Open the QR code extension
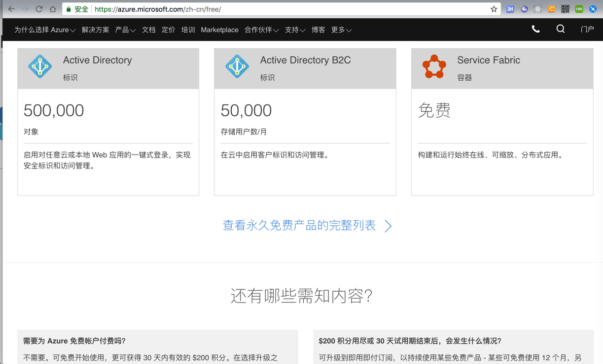 coord(566,9)
